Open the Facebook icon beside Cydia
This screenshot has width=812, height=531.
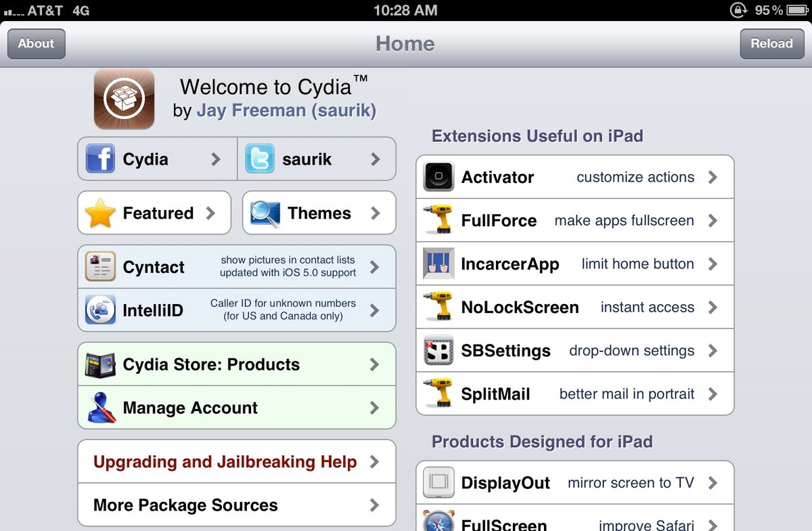(x=100, y=159)
